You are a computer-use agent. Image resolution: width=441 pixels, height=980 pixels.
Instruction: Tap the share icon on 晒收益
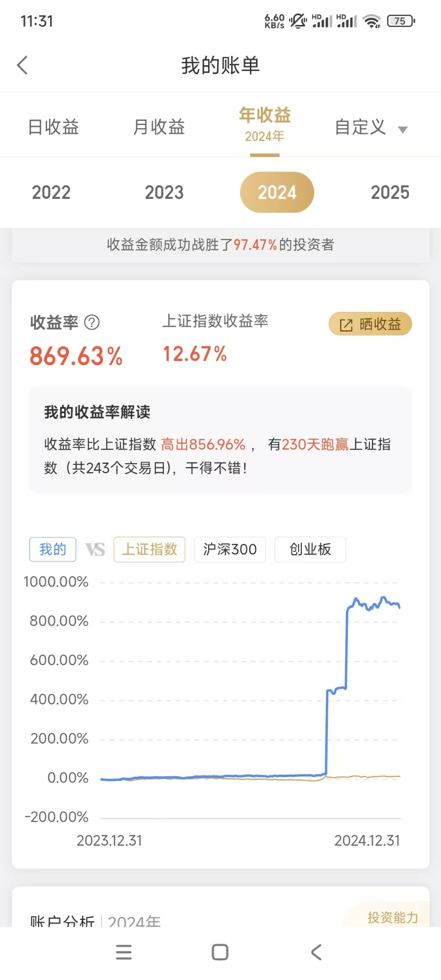pos(346,325)
